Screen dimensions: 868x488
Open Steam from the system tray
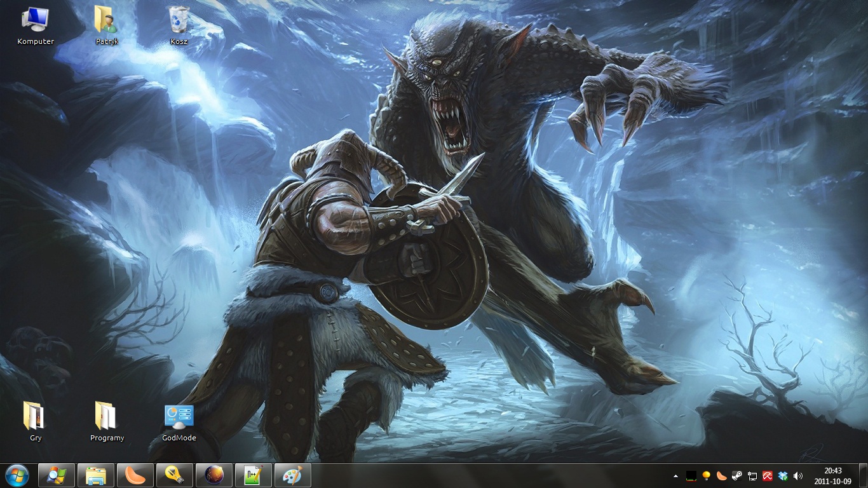click(736, 476)
